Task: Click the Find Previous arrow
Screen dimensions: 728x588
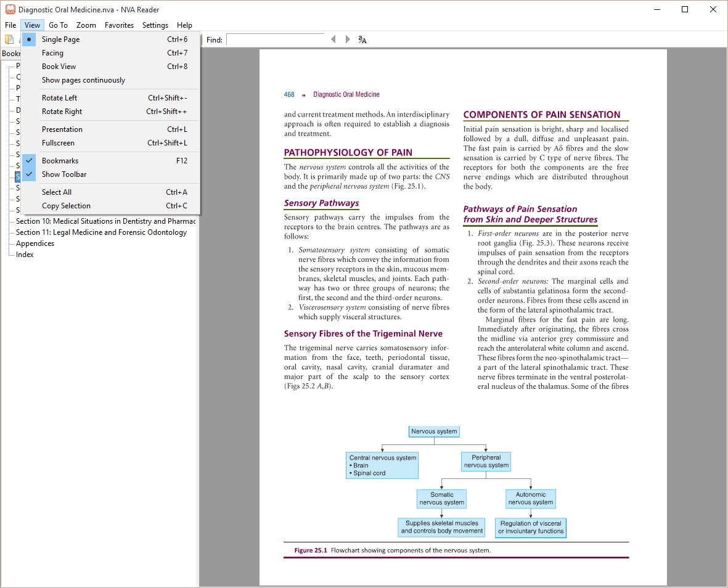Action: tap(333, 39)
